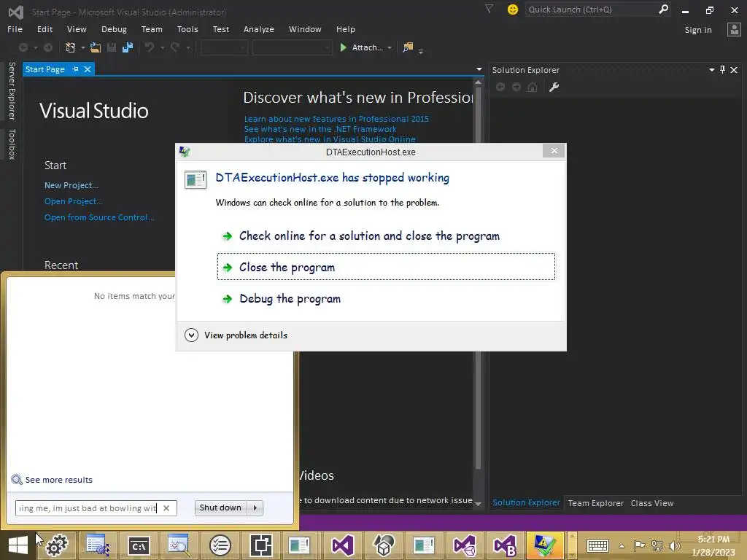Clear the Start menu search box with X
747x560 pixels.
[x=166, y=508]
